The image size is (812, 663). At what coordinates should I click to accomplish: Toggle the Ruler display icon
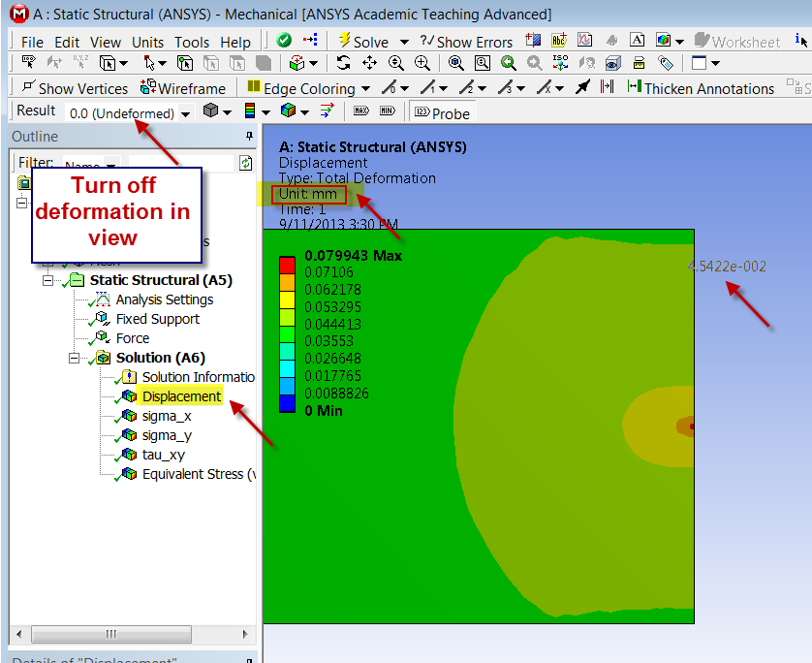click(x=639, y=63)
